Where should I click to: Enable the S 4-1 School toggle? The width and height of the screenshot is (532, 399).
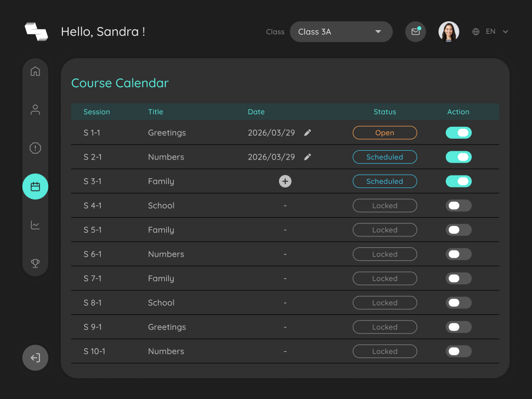tap(459, 206)
